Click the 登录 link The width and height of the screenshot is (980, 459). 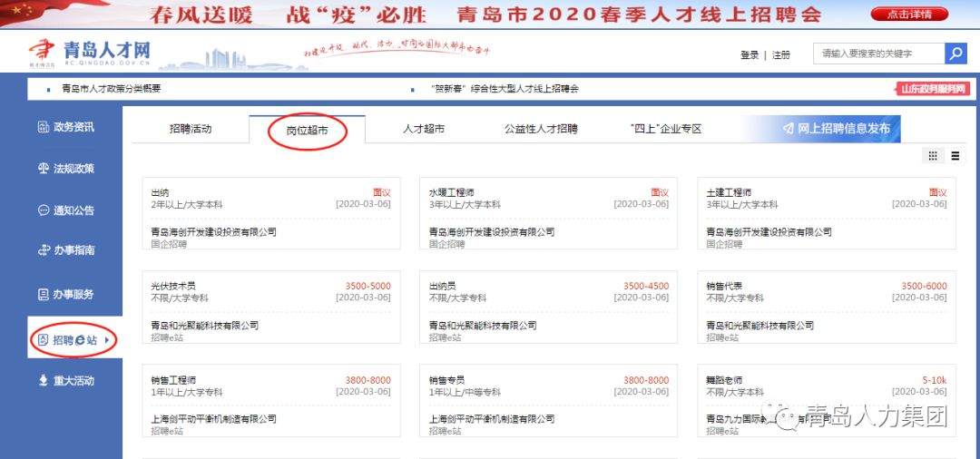point(750,55)
